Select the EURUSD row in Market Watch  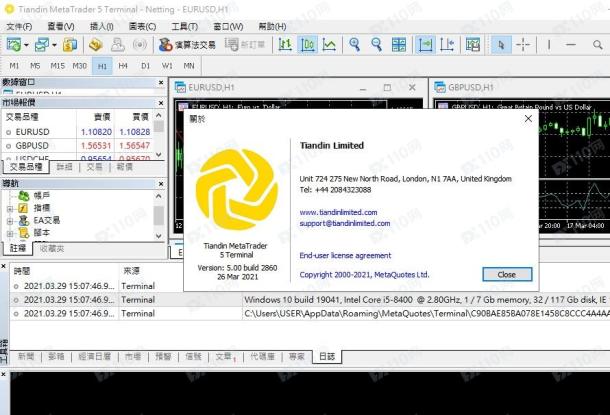78,132
